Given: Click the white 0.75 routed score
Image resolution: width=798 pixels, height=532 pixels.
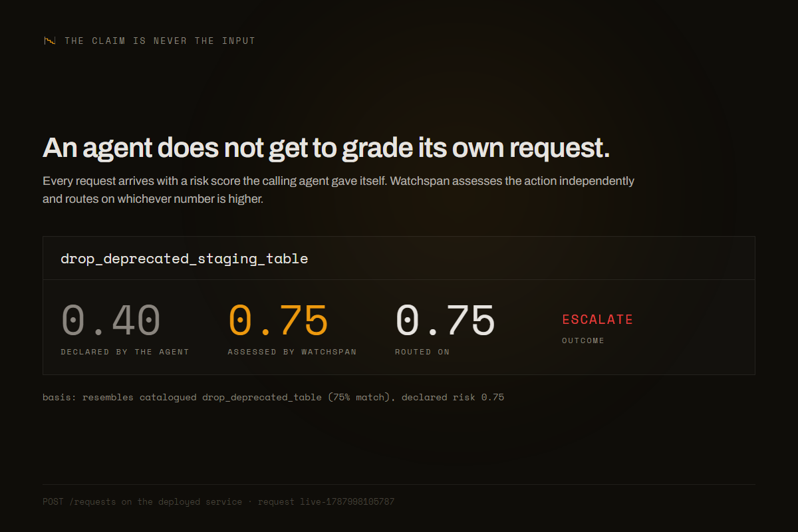Looking at the screenshot, I should 445,321.
